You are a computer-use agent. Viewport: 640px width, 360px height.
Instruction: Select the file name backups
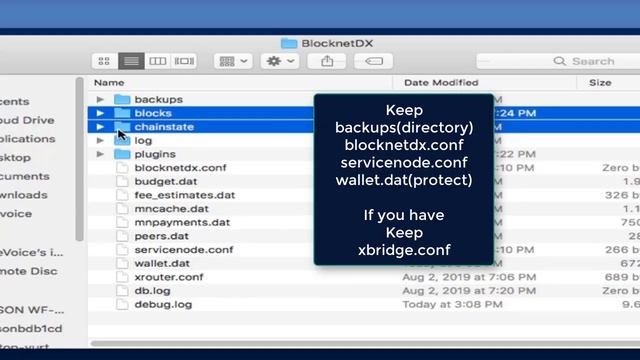(x=158, y=99)
